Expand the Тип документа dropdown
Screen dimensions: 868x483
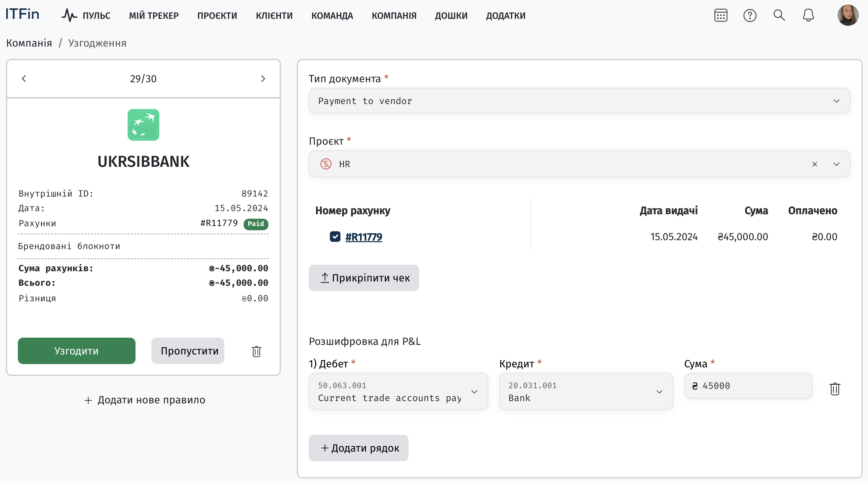tap(579, 101)
